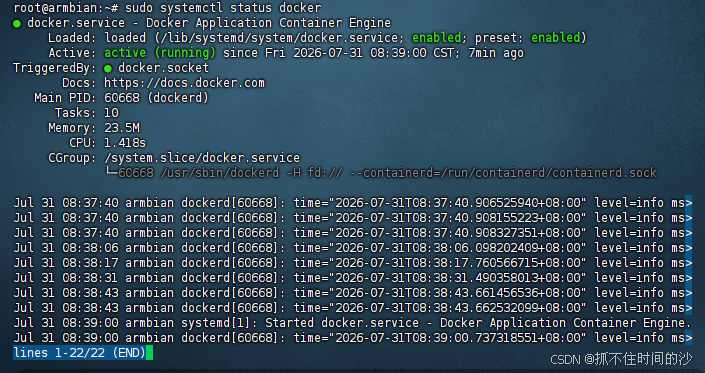Screen dimensions: 705x373
Task: Click the 'sudo systemctl status docker' command text
Action: (223, 8)
